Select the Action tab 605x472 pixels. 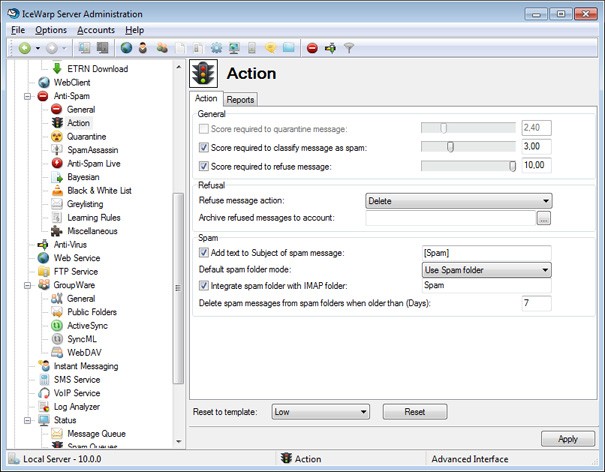[x=206, y=98]
